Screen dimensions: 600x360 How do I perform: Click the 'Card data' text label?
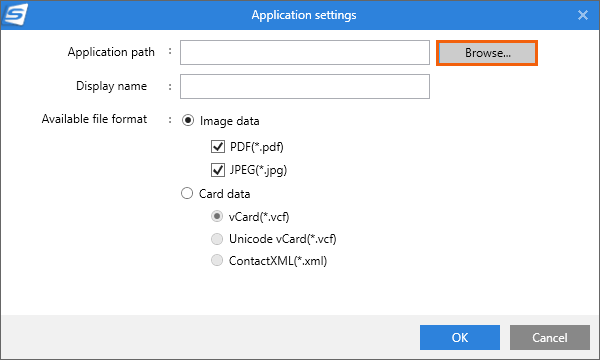pyautogui.click(x=225, y=194)
